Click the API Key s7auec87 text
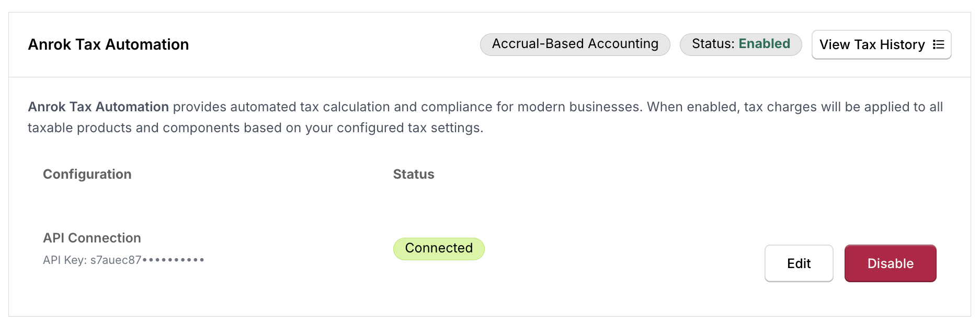 click(116, 260)
